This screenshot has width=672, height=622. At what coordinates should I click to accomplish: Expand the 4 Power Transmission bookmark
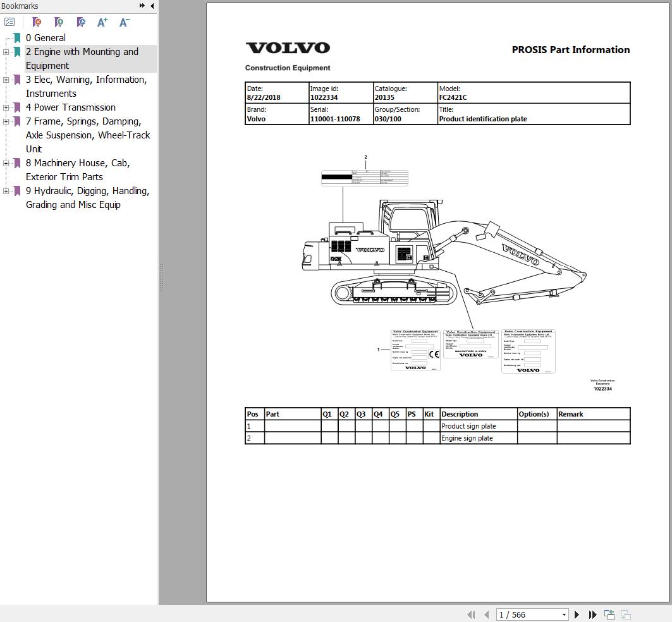pos(6,107)
